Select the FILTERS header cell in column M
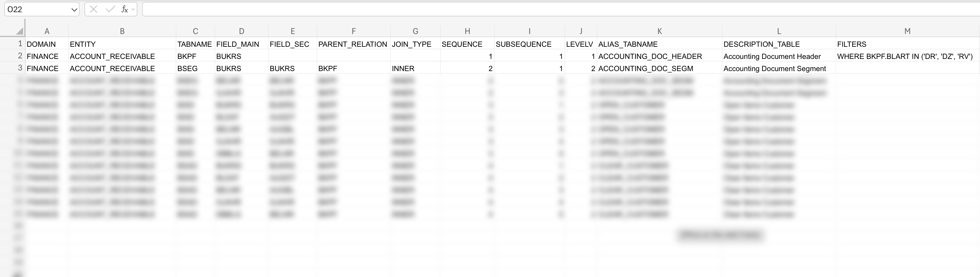The width and height of the screenshot is (980, 277). tap(875, 44)
